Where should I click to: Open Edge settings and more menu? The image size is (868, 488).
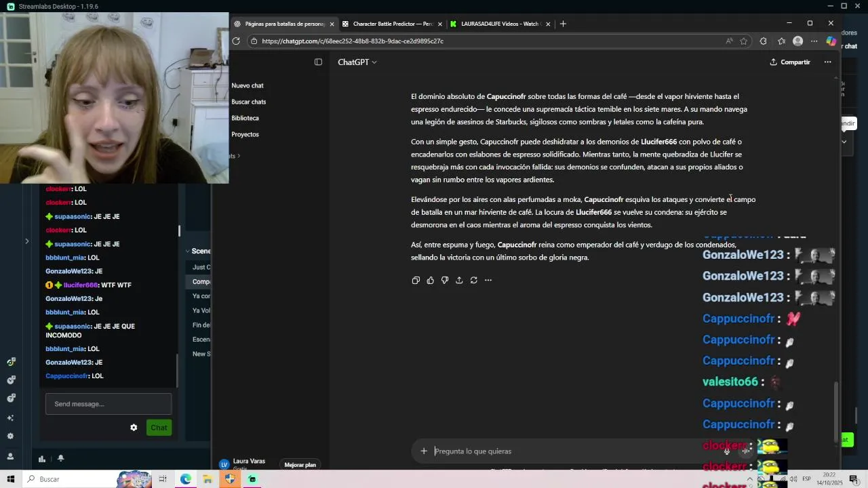tap(814, 41)
